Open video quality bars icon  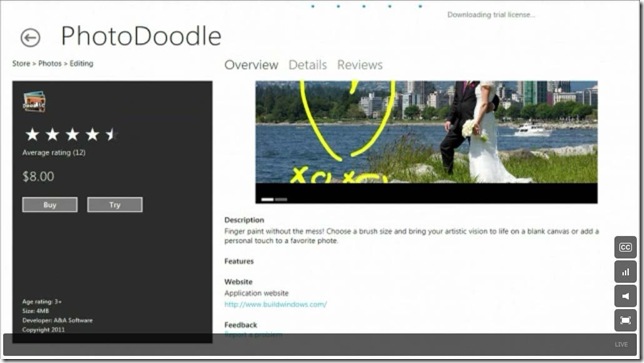tap(625, 272)
